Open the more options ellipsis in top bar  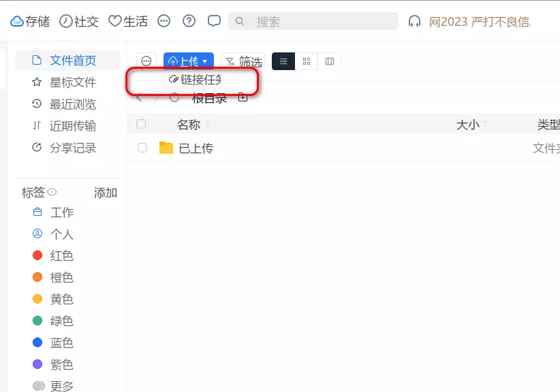164,21
